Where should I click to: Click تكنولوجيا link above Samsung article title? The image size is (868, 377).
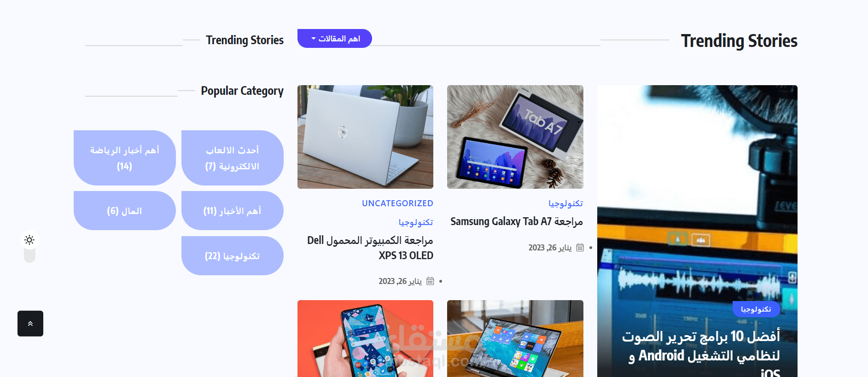[565, 203]
